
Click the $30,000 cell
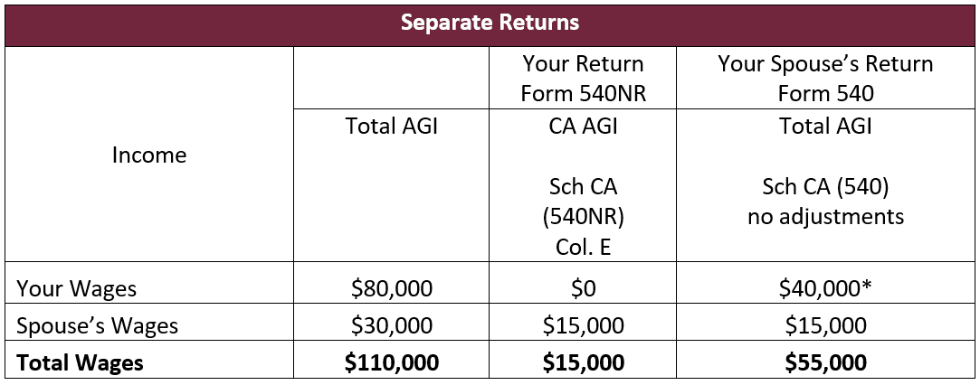391,325
